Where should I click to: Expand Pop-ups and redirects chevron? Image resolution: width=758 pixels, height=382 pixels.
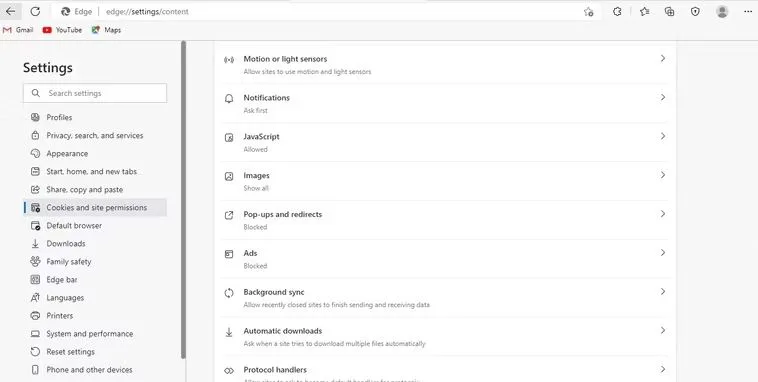(663, 214)
